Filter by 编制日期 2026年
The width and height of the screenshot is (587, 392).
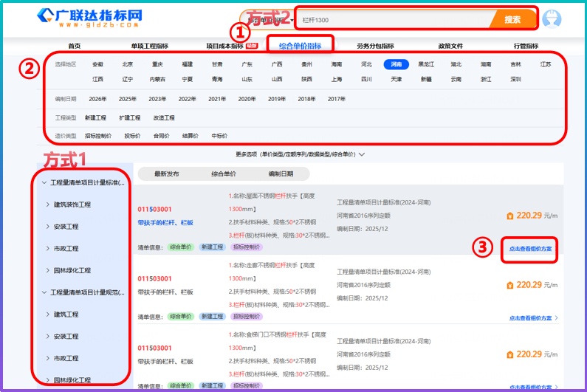pos(97,99)
